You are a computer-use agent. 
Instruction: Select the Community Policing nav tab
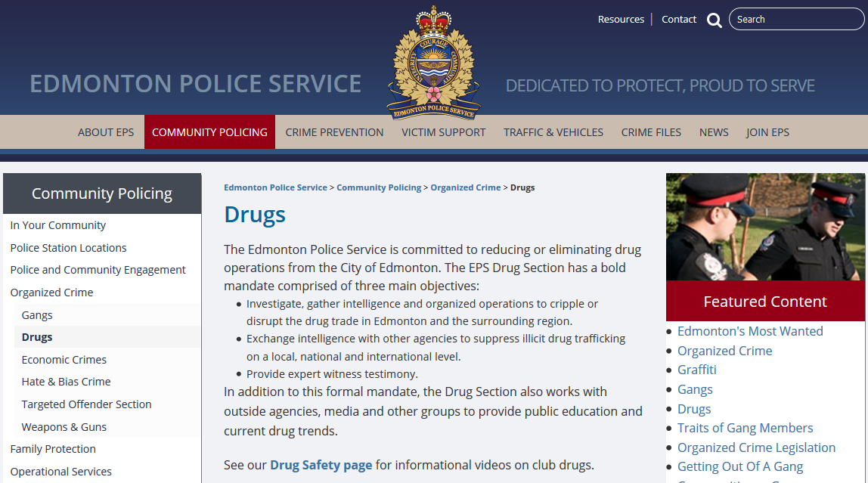209,132
